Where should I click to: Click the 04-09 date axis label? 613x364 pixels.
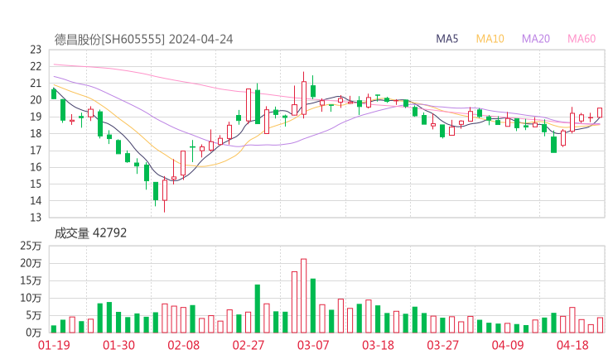coord(508,345)
